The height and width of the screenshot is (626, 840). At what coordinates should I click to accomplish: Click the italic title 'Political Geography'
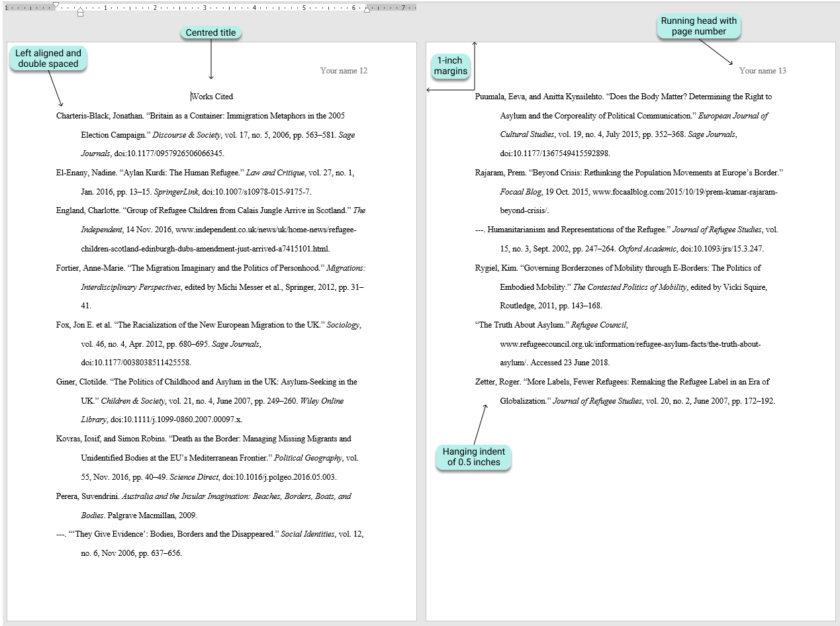coord(308,458)
